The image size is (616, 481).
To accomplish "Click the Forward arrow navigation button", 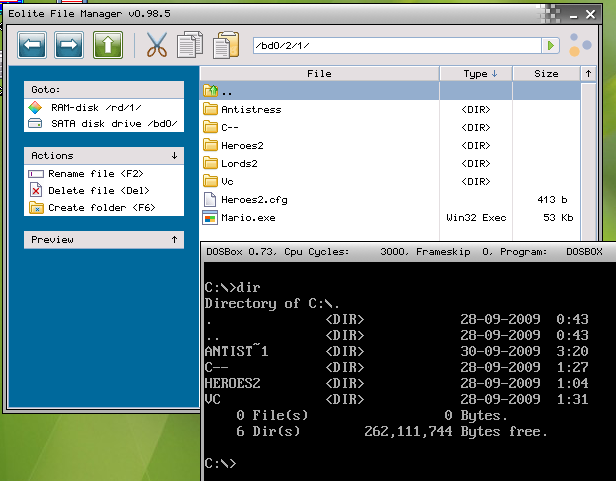I will coord(69,45).
